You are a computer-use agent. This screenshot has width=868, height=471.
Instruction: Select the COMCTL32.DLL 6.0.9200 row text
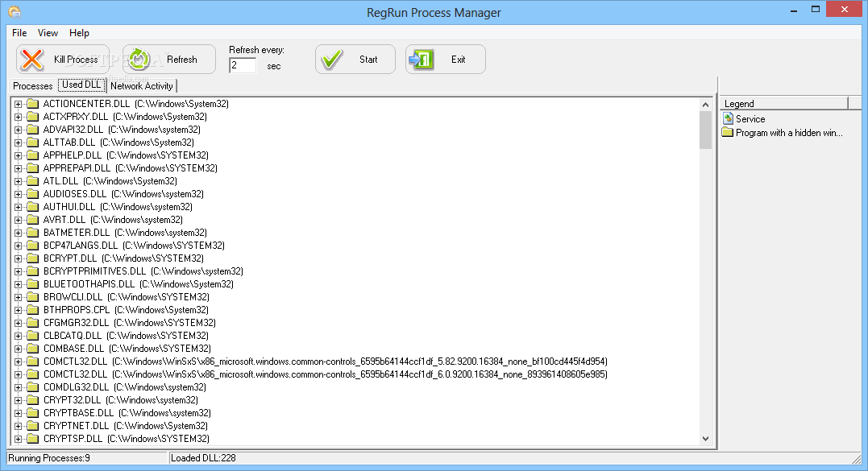click(x=326, y=374)
